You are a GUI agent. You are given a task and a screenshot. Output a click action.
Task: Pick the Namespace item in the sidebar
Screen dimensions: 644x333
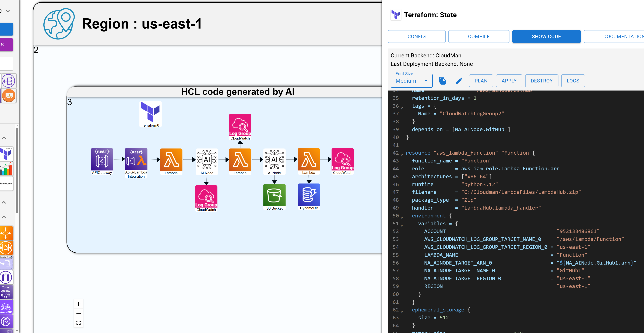(6, 183)
